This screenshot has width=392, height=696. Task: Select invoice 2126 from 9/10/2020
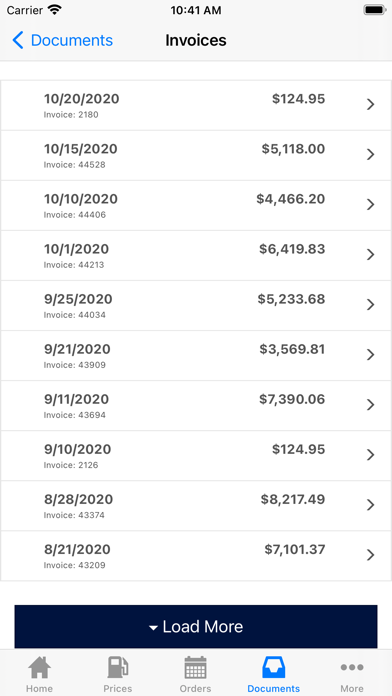tap(196, 456)
